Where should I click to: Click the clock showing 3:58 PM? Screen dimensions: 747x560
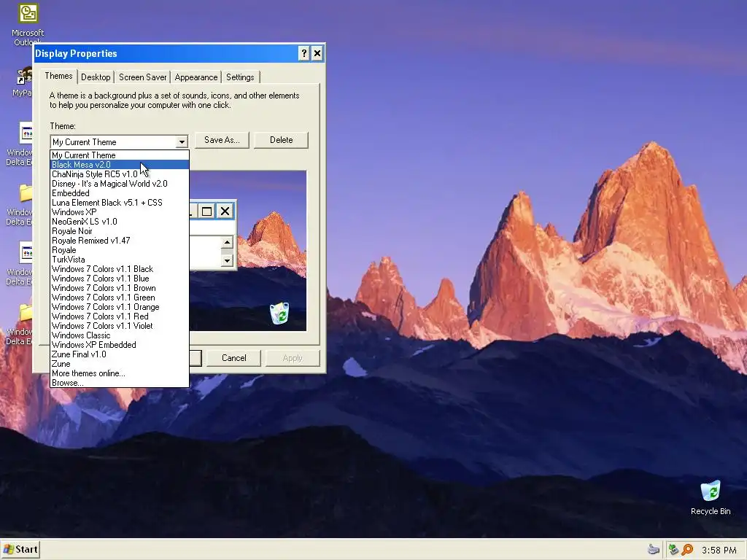pyautogui.click(x=719, y=550)
